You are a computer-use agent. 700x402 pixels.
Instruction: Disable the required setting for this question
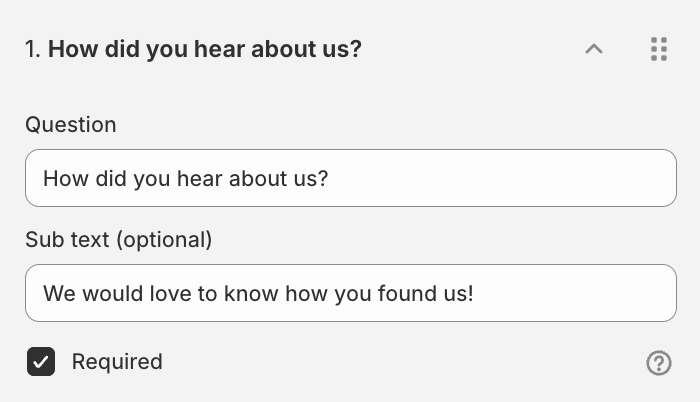[41, 362]
